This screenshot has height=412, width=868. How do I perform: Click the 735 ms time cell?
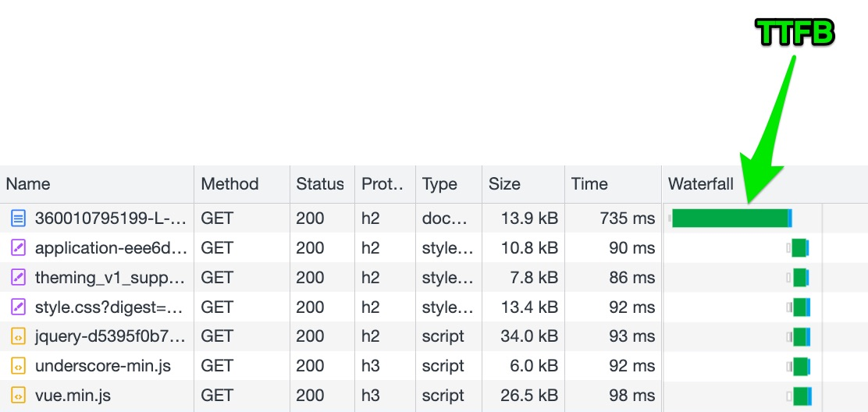coord(627,218)
